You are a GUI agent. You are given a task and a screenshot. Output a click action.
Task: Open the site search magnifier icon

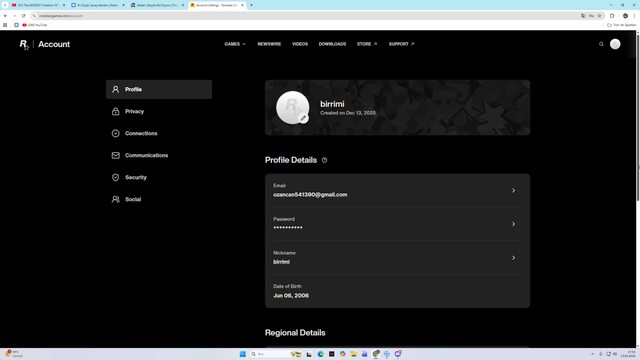click(x=601, y=44)
